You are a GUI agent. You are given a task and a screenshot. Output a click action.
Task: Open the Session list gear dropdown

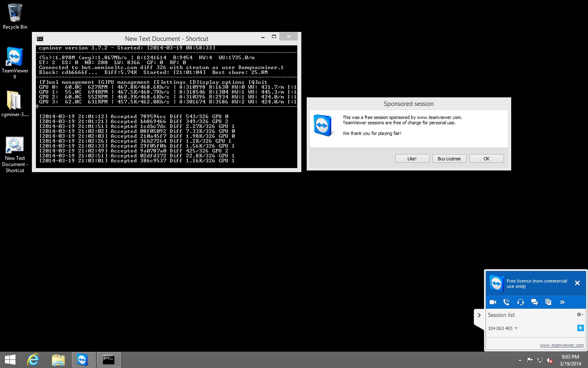click(x=580, y=314)
